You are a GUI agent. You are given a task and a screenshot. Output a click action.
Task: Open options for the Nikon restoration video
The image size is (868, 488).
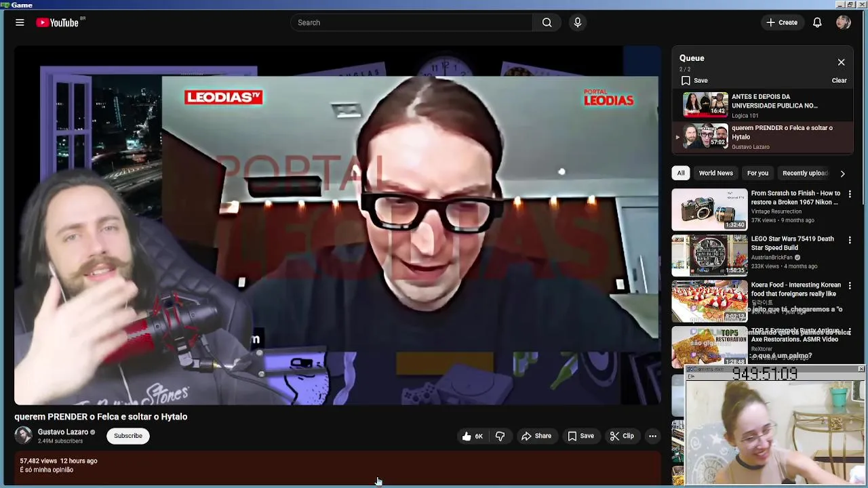(850, 194)
